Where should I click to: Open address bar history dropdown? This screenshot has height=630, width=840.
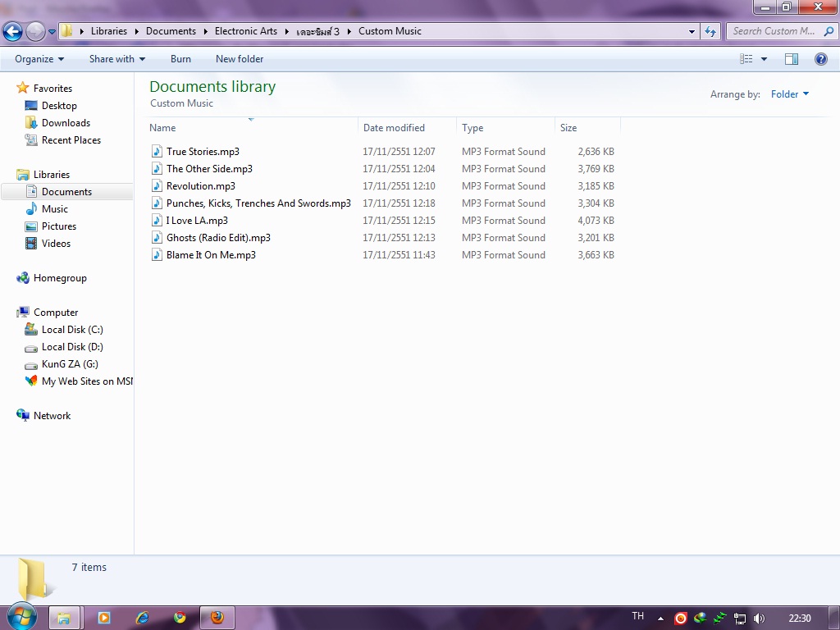(x=692, y=32)
